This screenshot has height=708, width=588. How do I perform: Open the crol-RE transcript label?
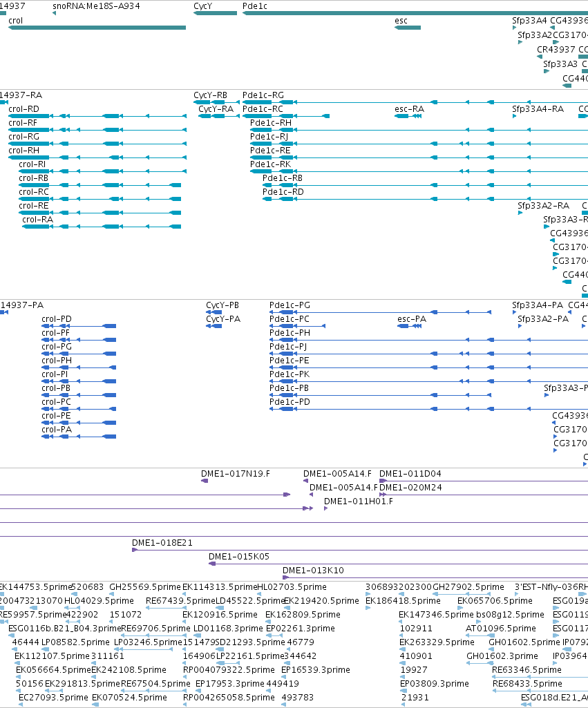34,206
